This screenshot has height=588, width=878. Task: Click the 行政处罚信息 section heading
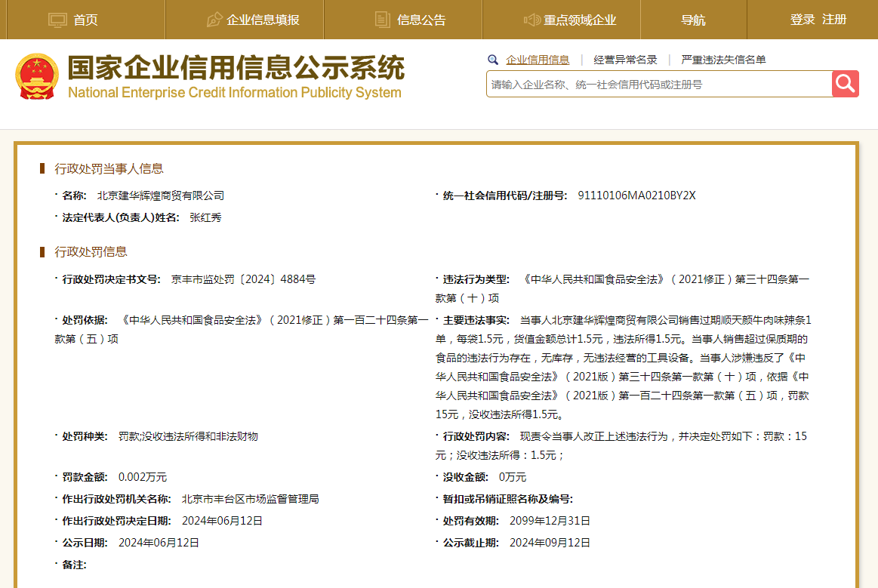[91, 252]
